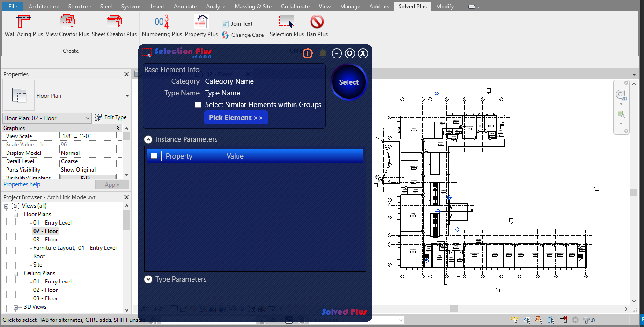Viewport: 644px width, 327px height.
Task: Open the Property Plus tool
Action: 201,26
